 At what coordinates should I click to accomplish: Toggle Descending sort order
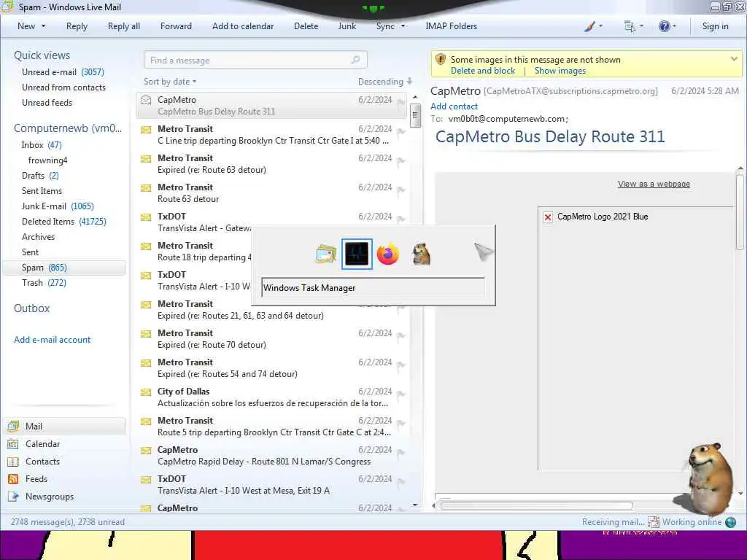click(x=385, y=82)
